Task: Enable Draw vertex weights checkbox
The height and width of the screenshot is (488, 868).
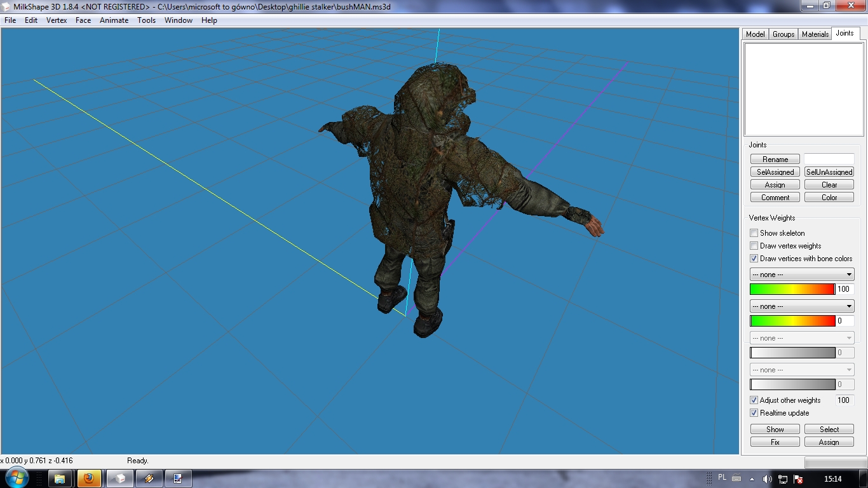Action: 754,246
